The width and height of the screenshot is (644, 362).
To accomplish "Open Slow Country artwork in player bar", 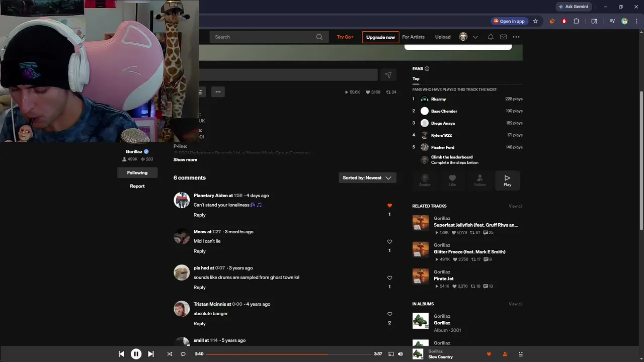I will click(x=418, y=354).
